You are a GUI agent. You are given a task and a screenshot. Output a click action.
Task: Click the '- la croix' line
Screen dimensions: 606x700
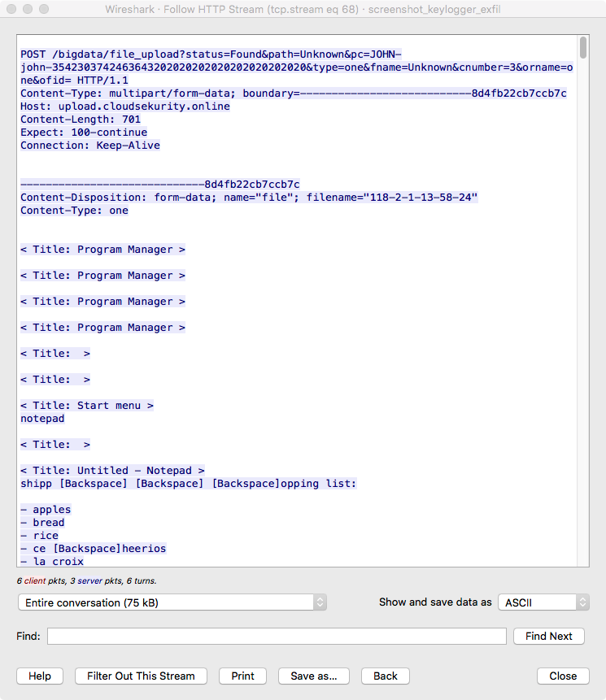pos(52,561)
